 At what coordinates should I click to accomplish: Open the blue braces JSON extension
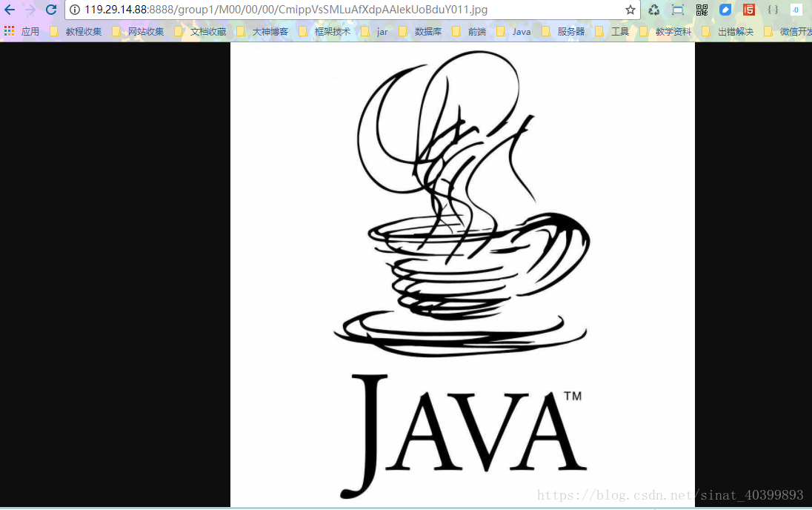[796, 10]
